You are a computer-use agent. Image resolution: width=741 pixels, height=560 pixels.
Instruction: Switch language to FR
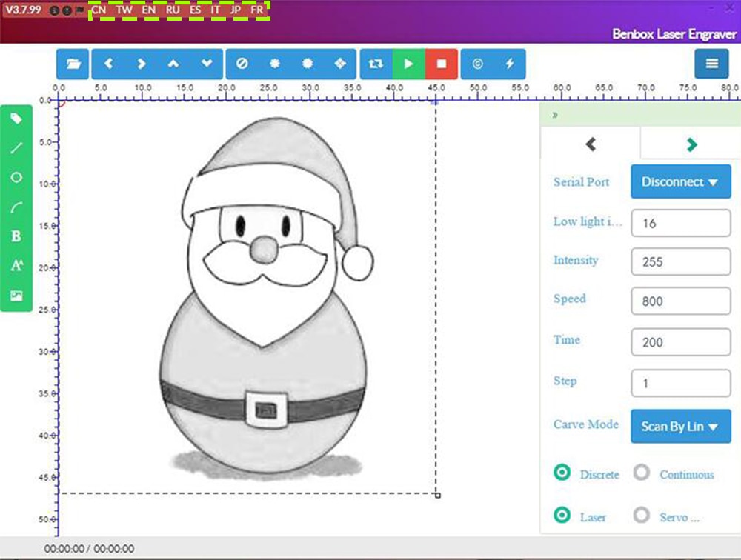[x=256, y=10]
